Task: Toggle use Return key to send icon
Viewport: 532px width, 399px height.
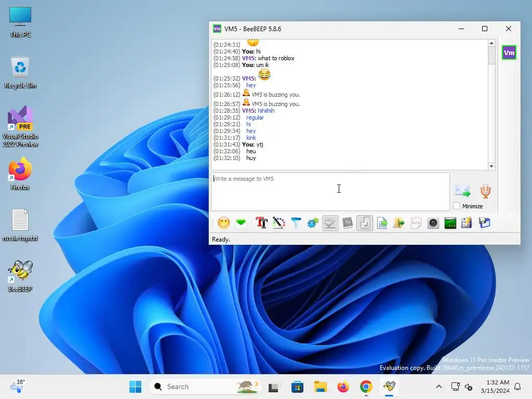Action: (365, 223)
